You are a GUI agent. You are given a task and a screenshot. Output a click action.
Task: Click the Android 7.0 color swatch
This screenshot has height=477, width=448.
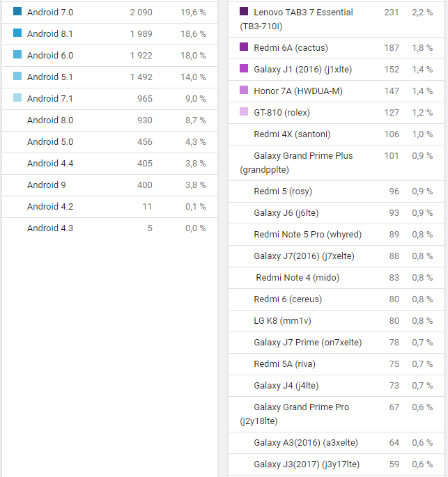(x=17, y=11)
